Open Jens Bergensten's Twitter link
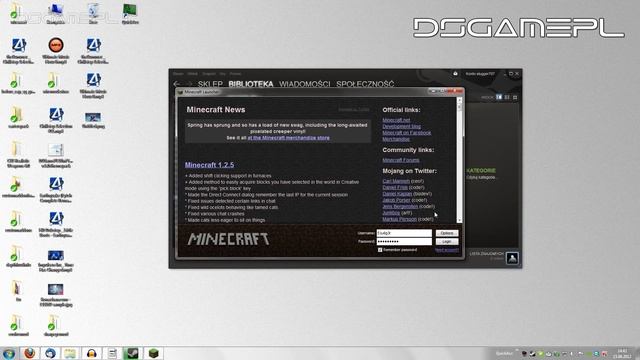Image resolution: width=640 pixels, height=360 pixels. tap(400, 207)
